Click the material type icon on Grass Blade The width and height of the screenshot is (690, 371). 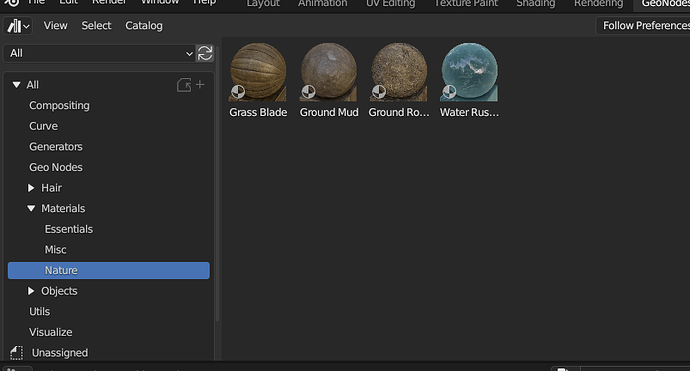click(238, 92)
